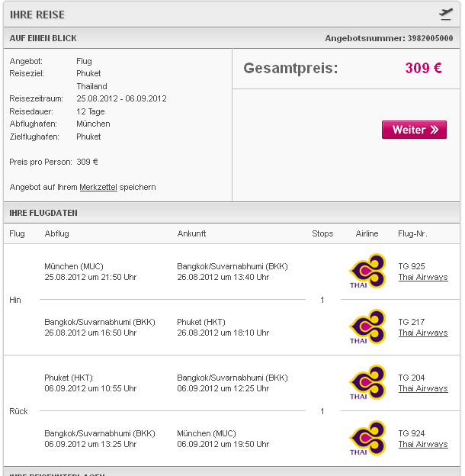Click the Abflug column header

(56, 233)
